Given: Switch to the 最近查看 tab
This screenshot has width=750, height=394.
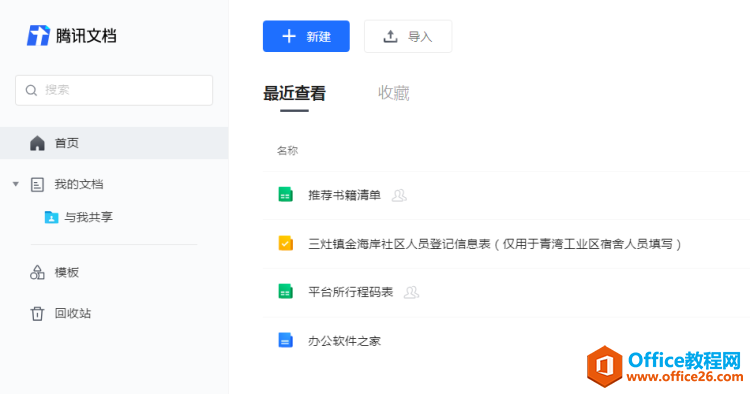Looking at the screenshot, I should tap(294, 93).
